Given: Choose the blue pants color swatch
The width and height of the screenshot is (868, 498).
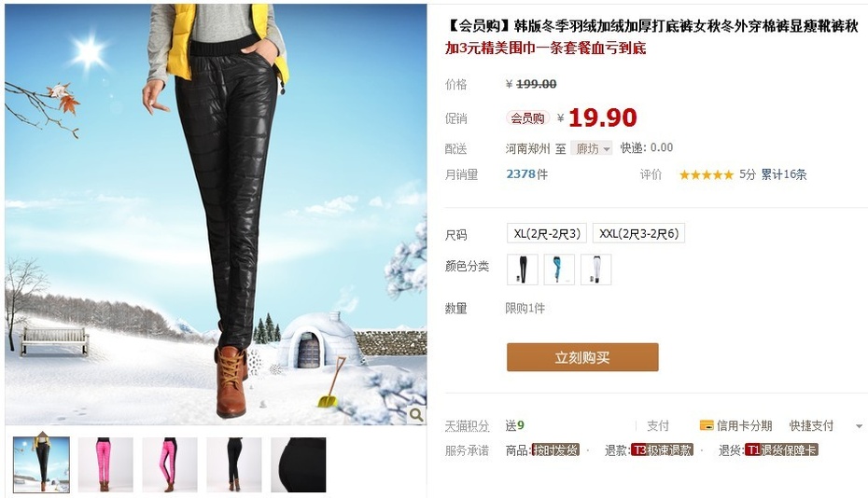Looking at the screenshot, I should pos(559,270).
